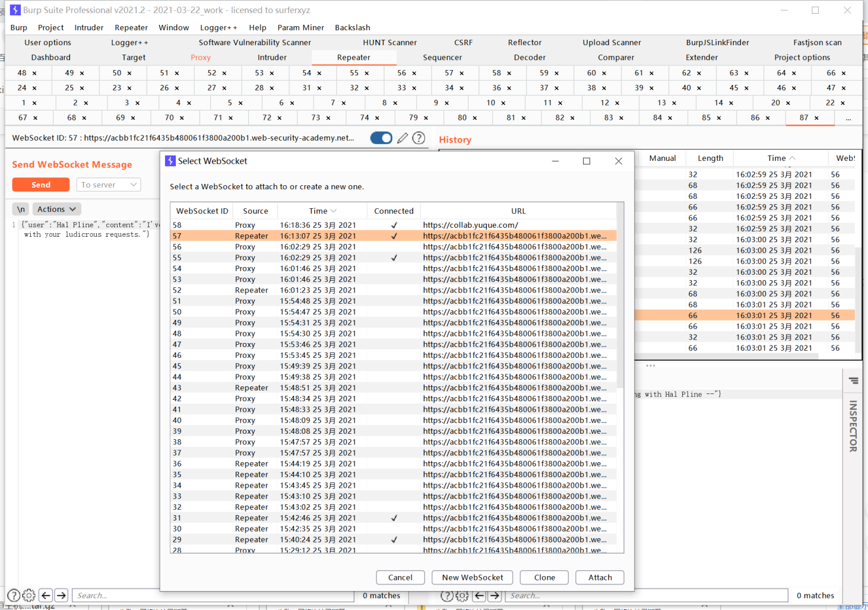This screenshot has height=610, width=868.
Task: Click the orange Send button
Action: 41,185
